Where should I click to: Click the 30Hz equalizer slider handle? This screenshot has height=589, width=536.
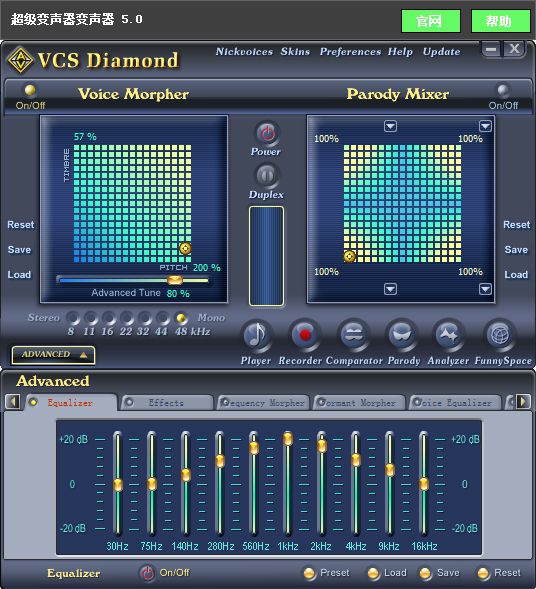click(x=118, y=485)
